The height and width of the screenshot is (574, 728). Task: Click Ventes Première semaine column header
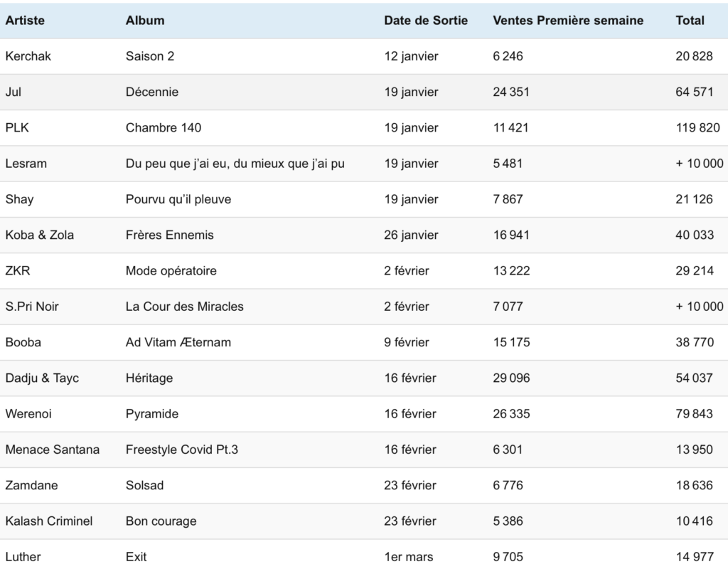568,21
